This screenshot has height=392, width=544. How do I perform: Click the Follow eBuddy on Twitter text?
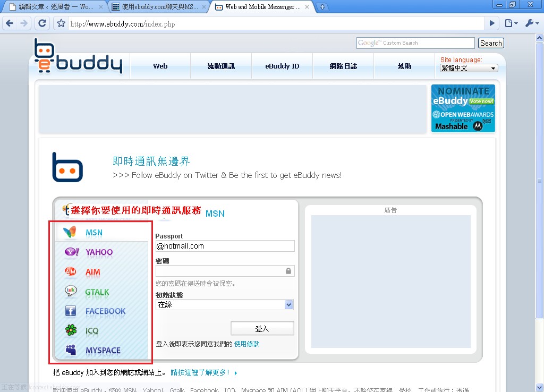(x=227, y=175)
